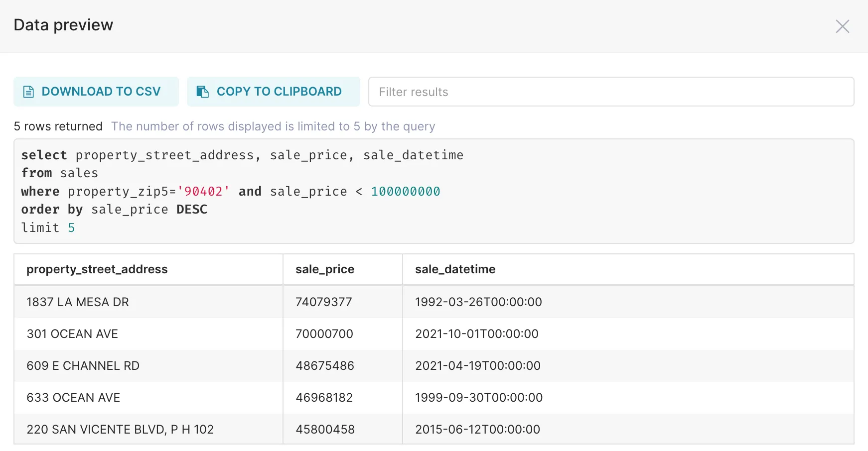This screenshot has width=868, height=451.
Task: Select the property_street_address column header
Action: (x=97, y=269)
